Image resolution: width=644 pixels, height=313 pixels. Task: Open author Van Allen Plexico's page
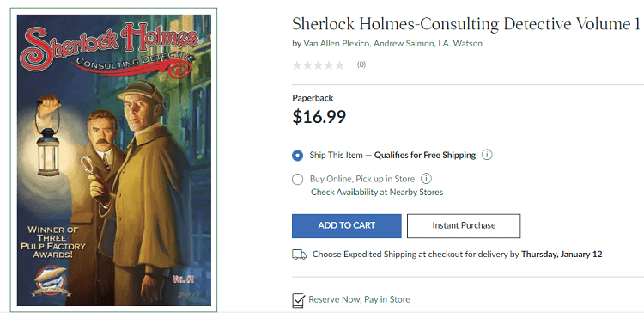pyautogui.click(x=337, y=44)
